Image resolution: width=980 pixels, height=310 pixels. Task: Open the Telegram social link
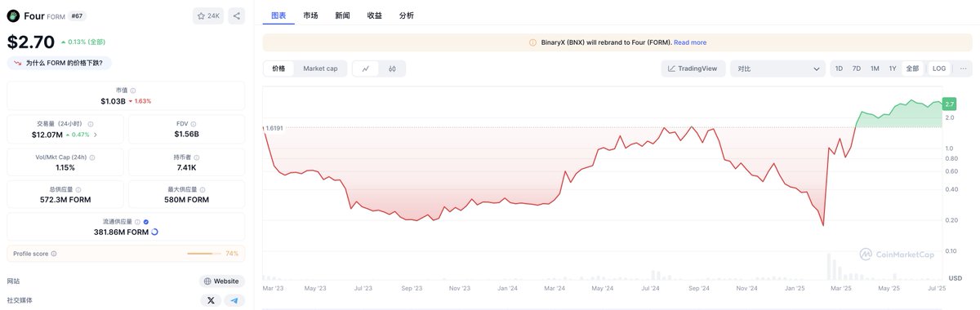click(x=234, y=300)
